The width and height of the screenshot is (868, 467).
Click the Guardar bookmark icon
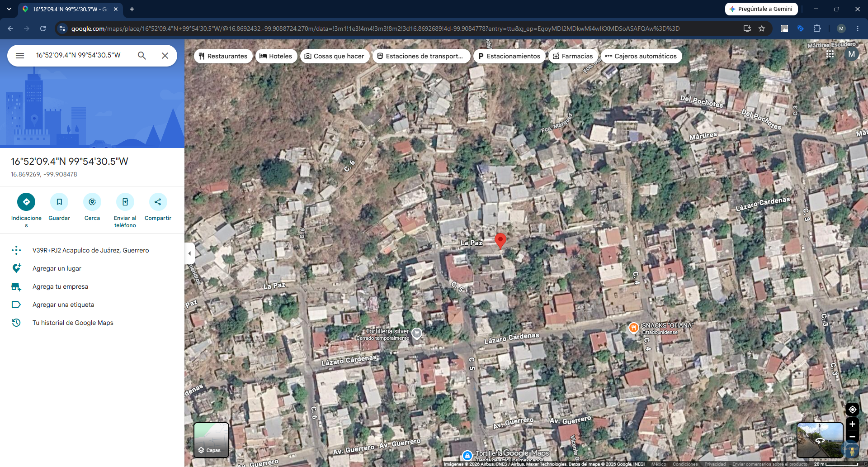point(59,202)
